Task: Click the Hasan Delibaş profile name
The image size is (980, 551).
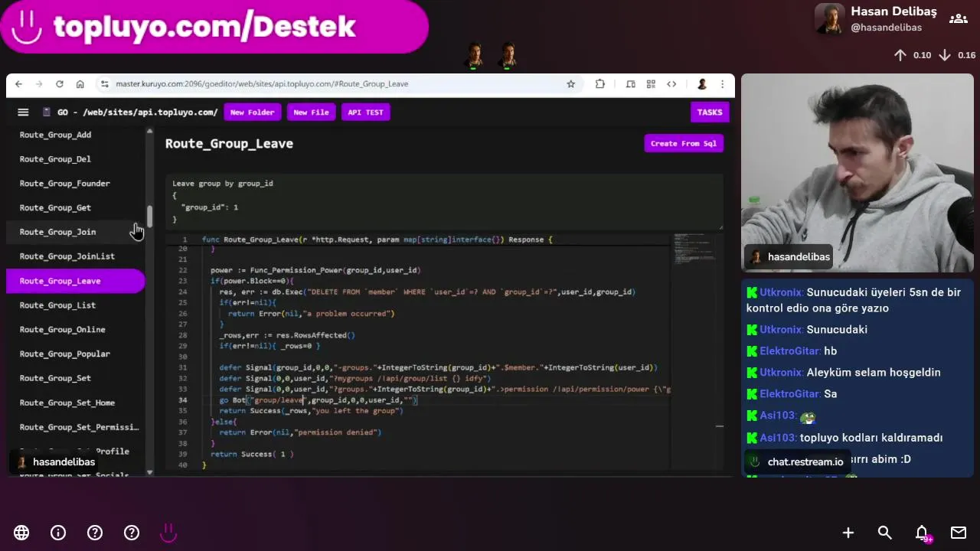Action: tap(893, 11)
